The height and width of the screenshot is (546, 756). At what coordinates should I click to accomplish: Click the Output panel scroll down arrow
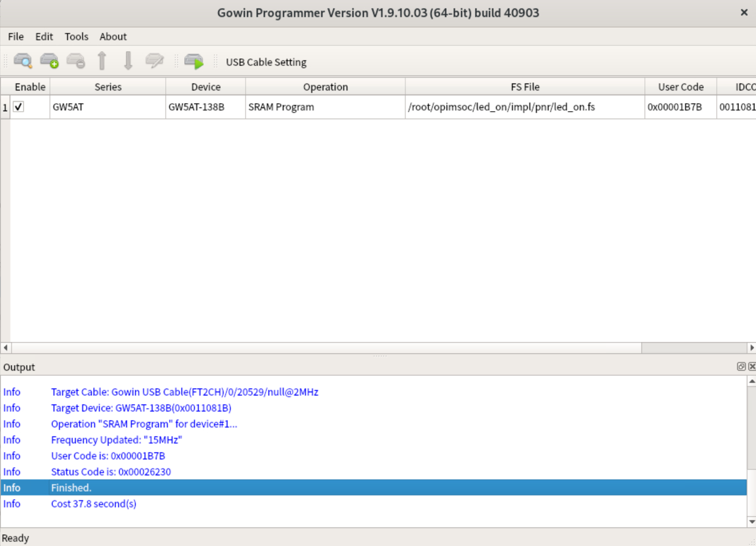(x=752, y=522)
